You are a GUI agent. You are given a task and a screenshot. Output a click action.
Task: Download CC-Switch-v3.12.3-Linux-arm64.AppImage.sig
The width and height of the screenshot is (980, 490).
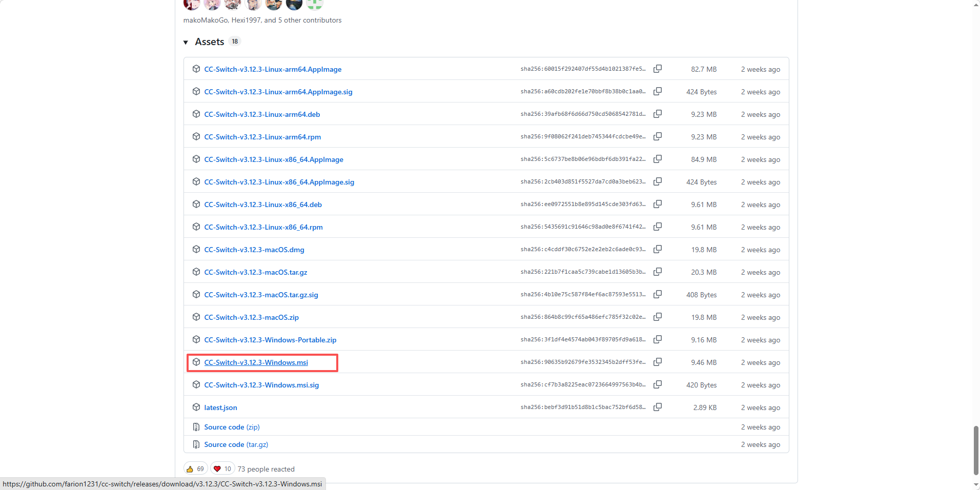[x=278, y=92]
